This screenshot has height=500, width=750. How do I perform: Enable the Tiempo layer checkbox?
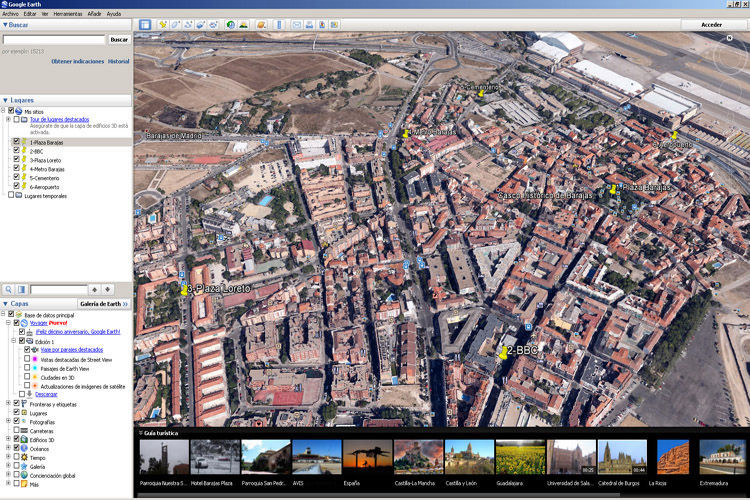coord(16,457)
